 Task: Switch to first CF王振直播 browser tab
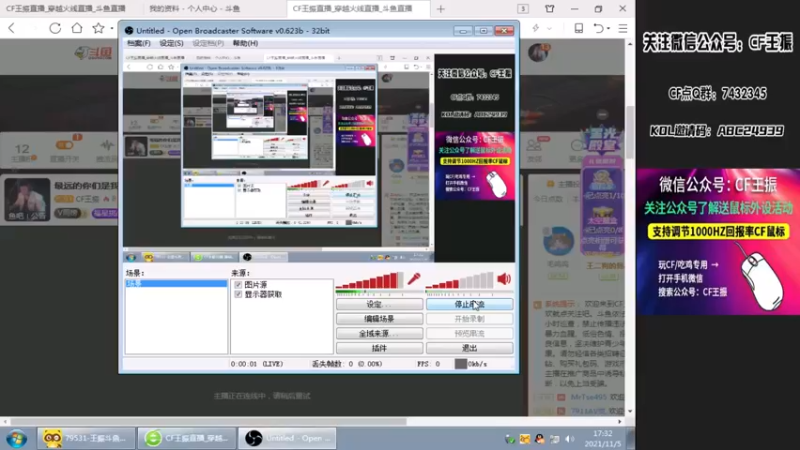(66, 9)
